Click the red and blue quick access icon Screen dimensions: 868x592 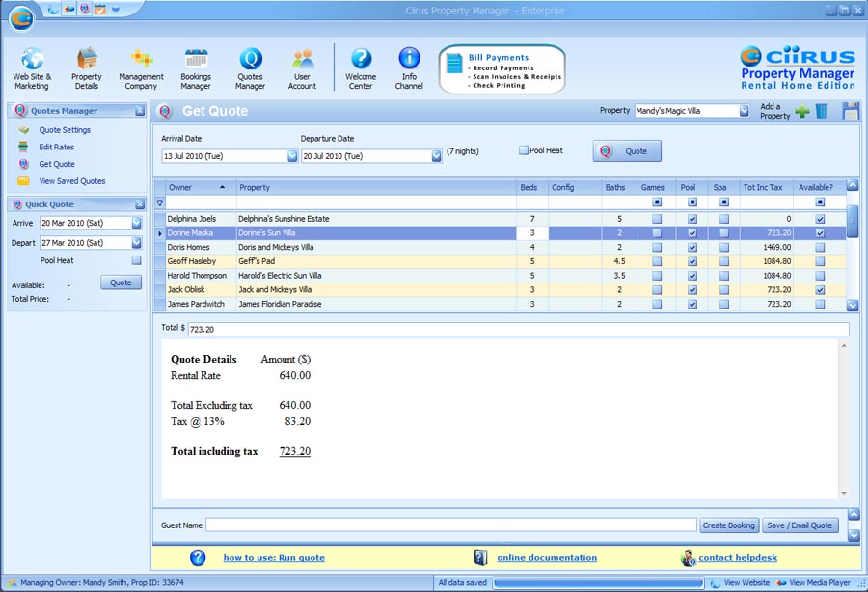point(69,10)
